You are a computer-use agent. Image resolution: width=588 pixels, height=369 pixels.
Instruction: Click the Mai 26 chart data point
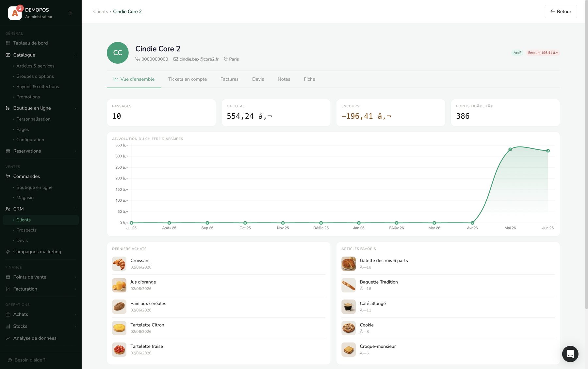(x=510, y=149)
